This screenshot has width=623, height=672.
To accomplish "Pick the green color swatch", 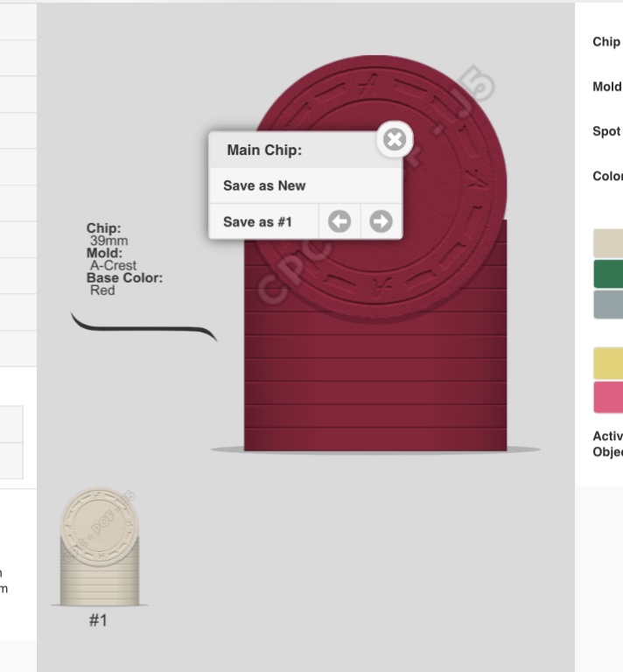I will pyautogui.click(x=608, y=274).
